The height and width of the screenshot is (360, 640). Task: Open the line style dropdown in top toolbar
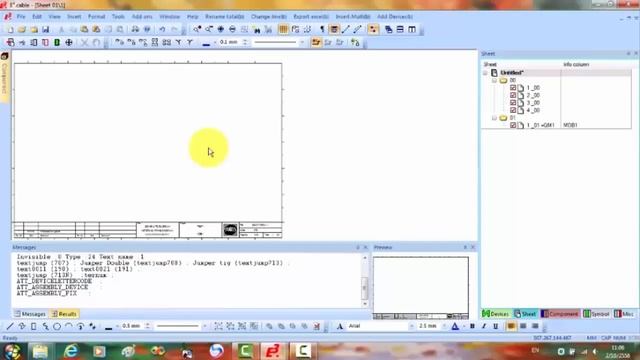[302, 42]
